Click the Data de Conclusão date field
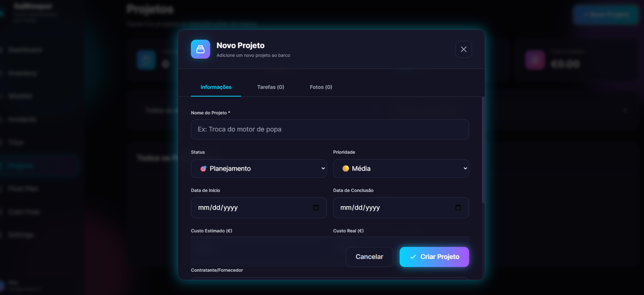The height and width of the screenshot is (295, 644). coord(401,208)
